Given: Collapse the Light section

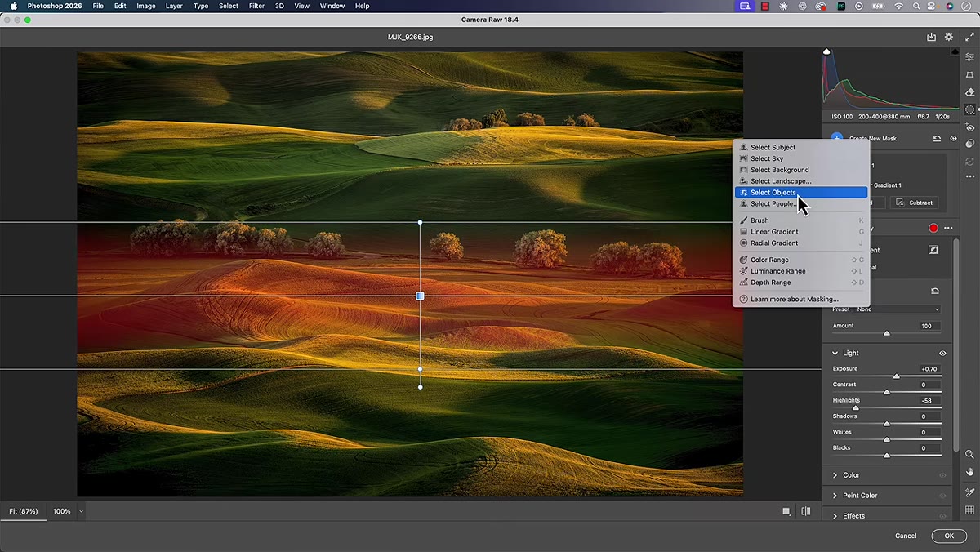Looking at the screenshot, I should 835,354.
